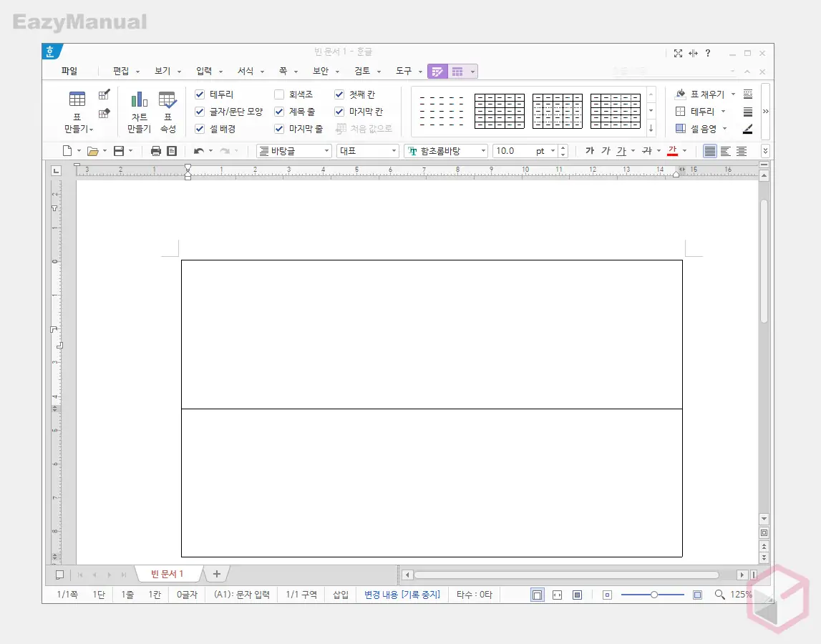This screenshot has width=821, height=644.
Task: Click the save disk icon
Action: (x=119, y=151)
